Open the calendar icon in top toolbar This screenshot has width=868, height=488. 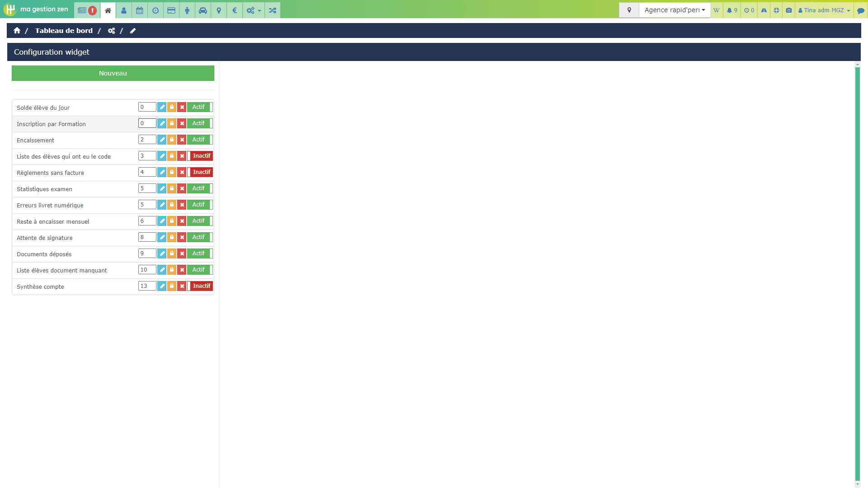pos(140,10)
